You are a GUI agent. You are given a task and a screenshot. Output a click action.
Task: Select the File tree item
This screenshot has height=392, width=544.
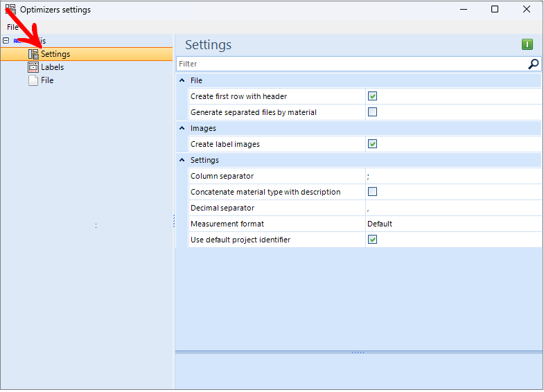click(47, 80)
